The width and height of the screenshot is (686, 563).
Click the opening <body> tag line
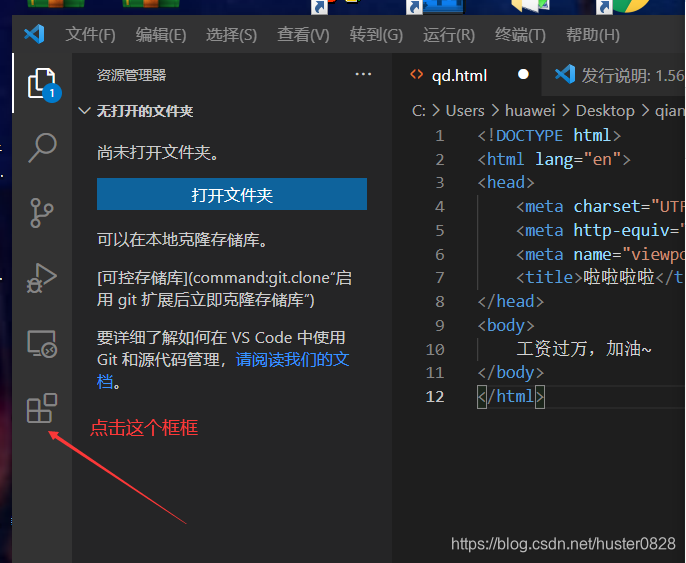506,325
